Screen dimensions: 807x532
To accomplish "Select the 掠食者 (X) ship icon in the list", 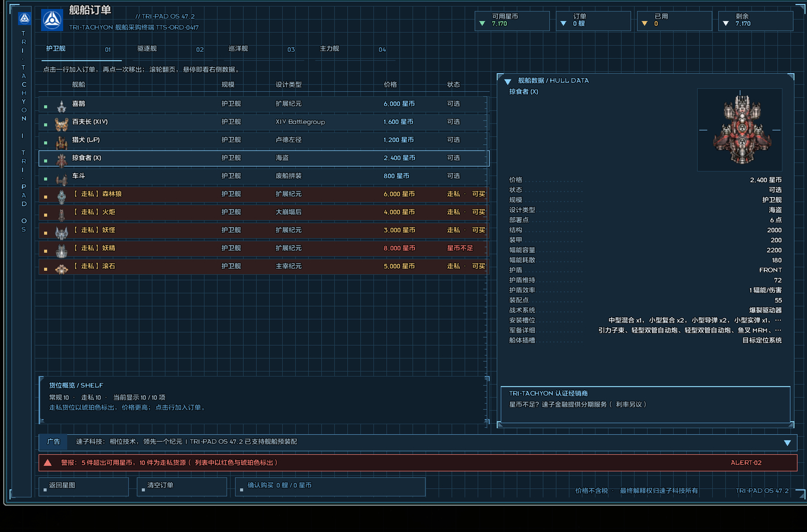I will (62, 160).
